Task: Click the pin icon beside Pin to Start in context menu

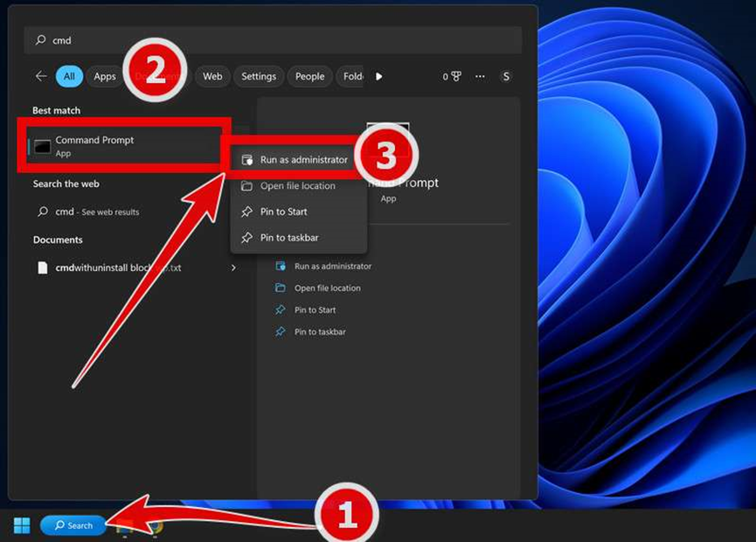Action: pos(246,212)
